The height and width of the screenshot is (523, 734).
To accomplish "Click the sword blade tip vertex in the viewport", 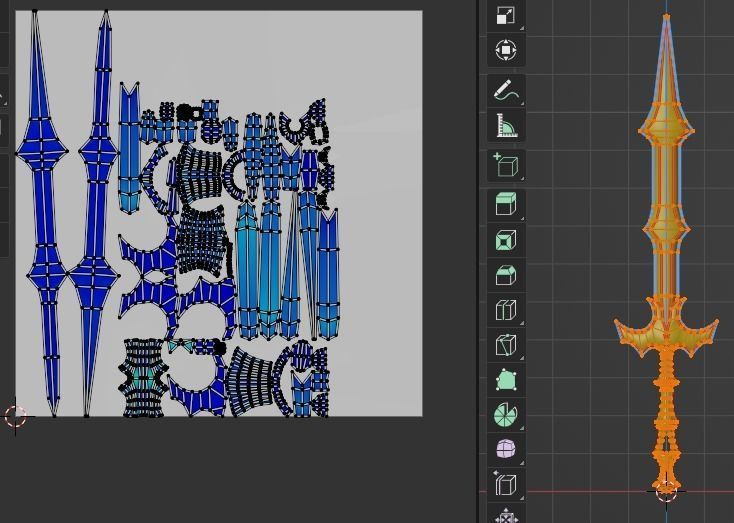I will tap(666, 17).
